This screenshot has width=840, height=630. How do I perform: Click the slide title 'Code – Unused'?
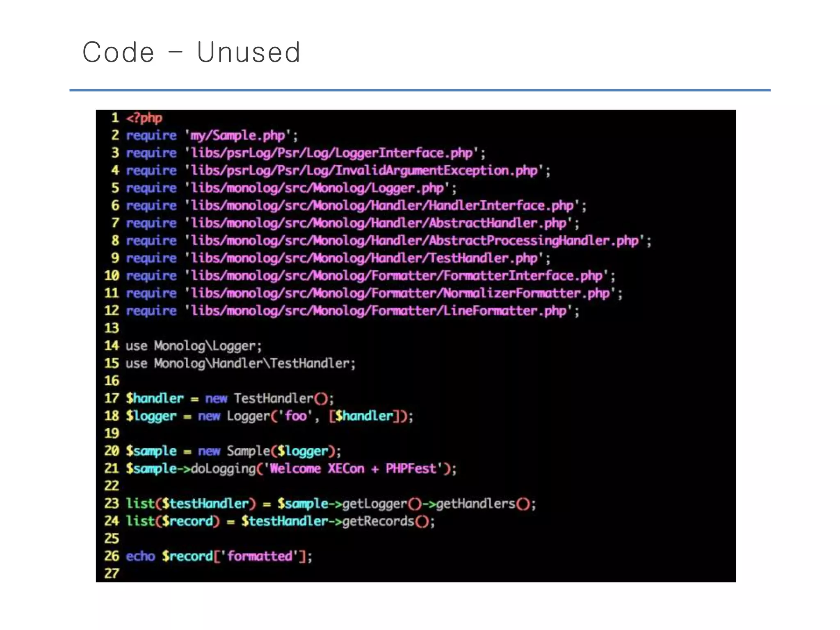click(x=192, y=52)
